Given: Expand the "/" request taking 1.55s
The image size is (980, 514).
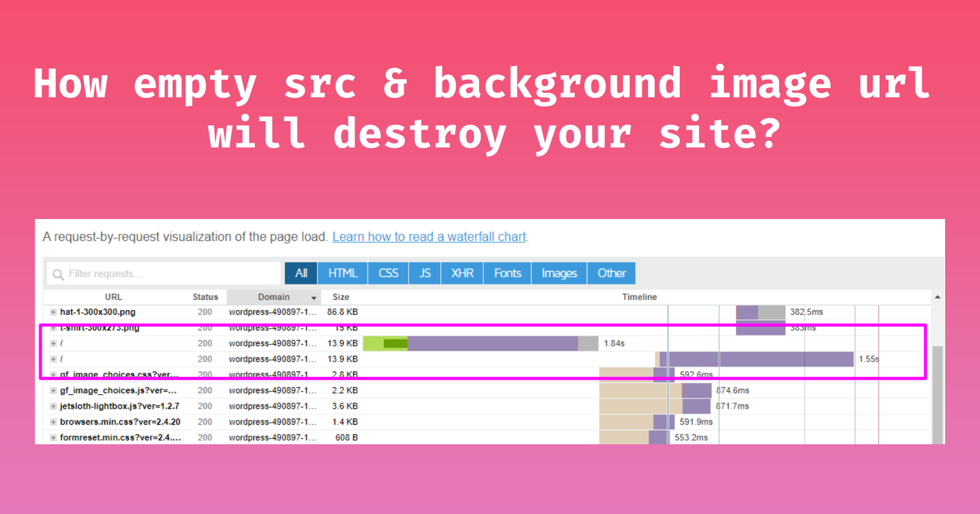Looking at the screenshot, I should click(x=53, y=359).
